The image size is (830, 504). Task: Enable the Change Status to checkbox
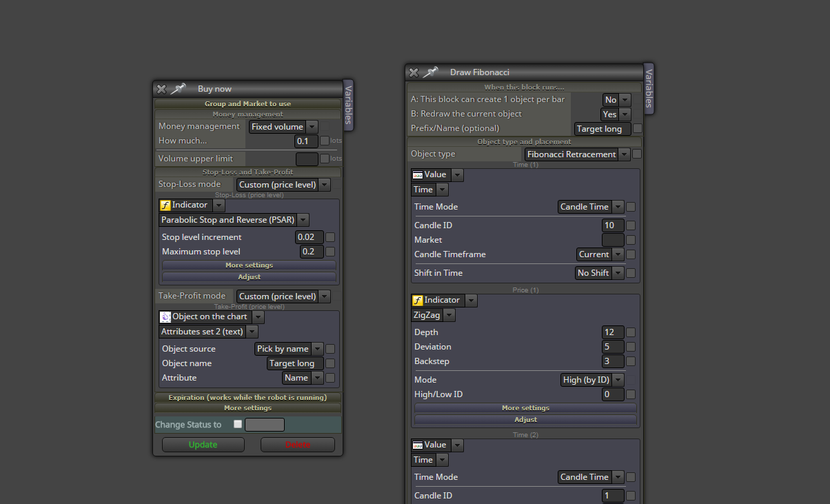(x=238, y=424)
